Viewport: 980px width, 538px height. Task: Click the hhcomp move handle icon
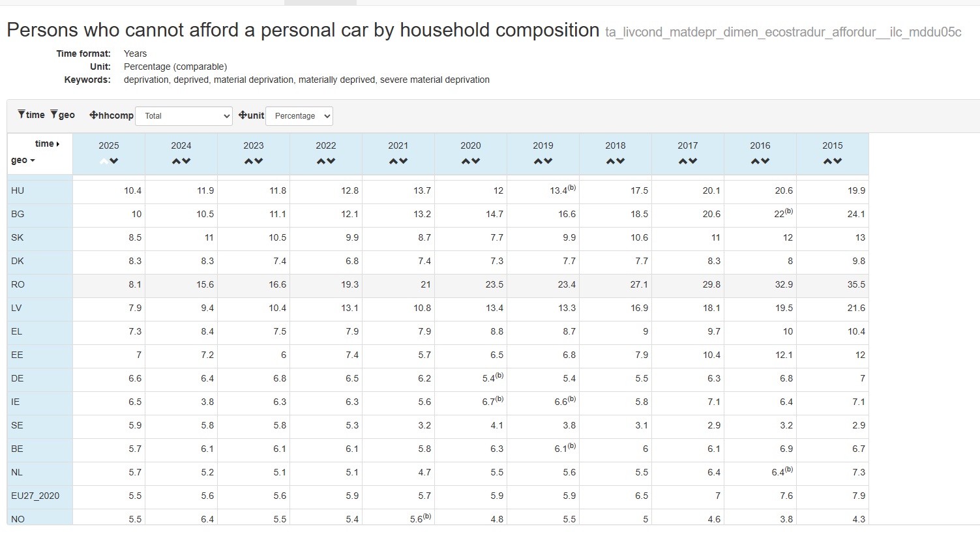pos(93,115)
